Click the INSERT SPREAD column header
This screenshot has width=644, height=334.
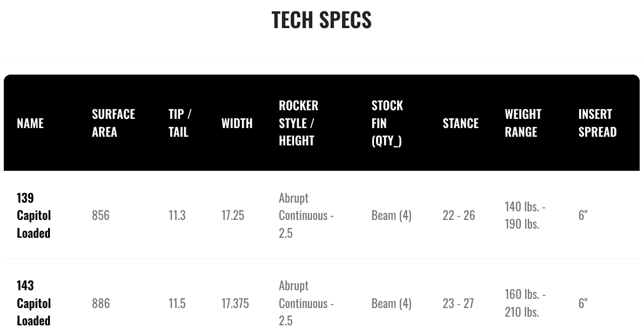pyautogui.click(x=598, y=123)
